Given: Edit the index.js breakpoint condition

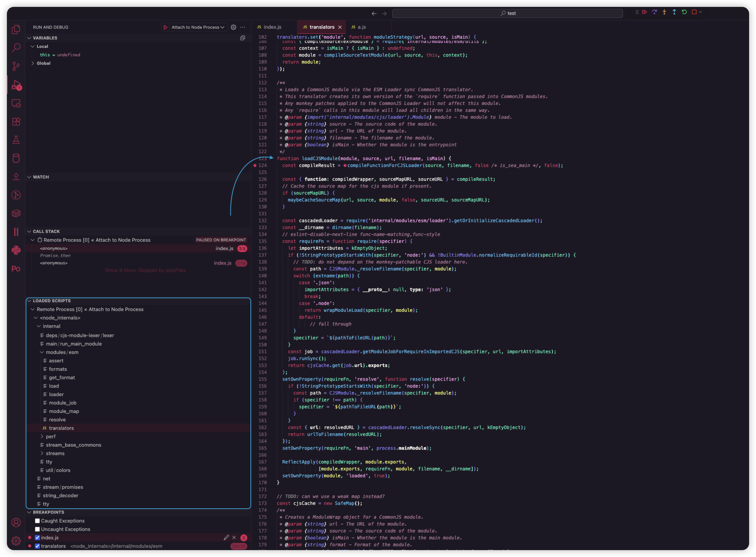Looking at the screenshot, I should point(226,537).
